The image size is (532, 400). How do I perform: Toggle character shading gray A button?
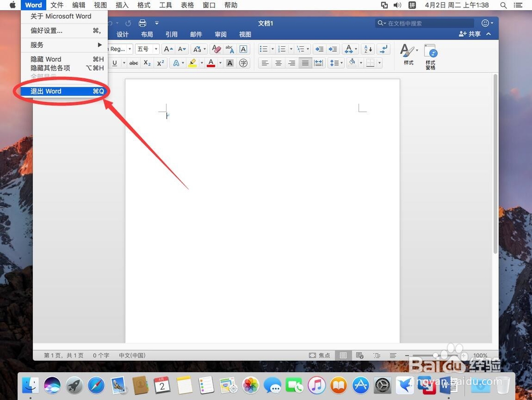230,63
